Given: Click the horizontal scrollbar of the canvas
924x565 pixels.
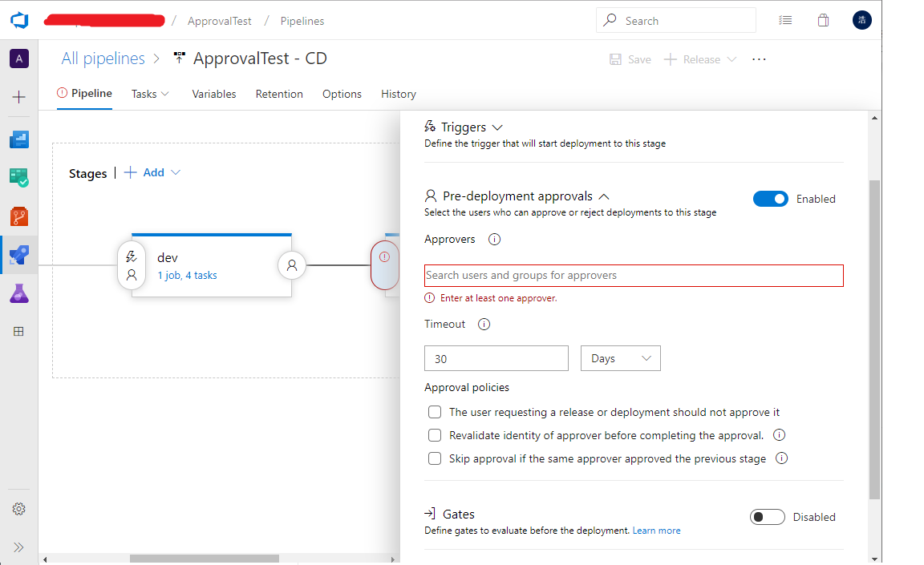Looking at the screenshot, I should (x=205, y=559).
